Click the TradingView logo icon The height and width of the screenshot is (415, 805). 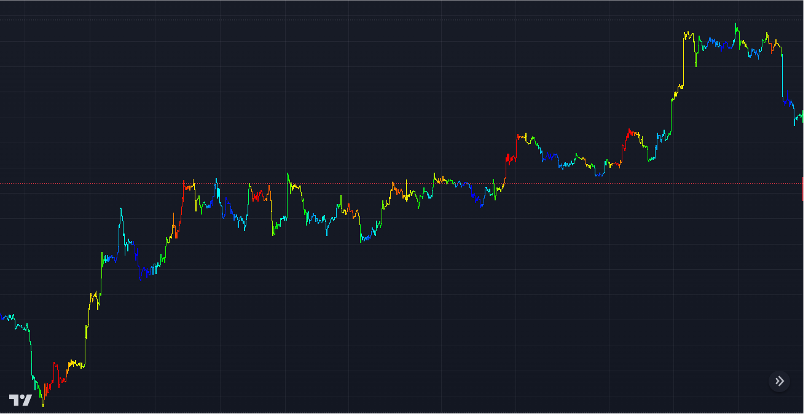tap(20, 399)
